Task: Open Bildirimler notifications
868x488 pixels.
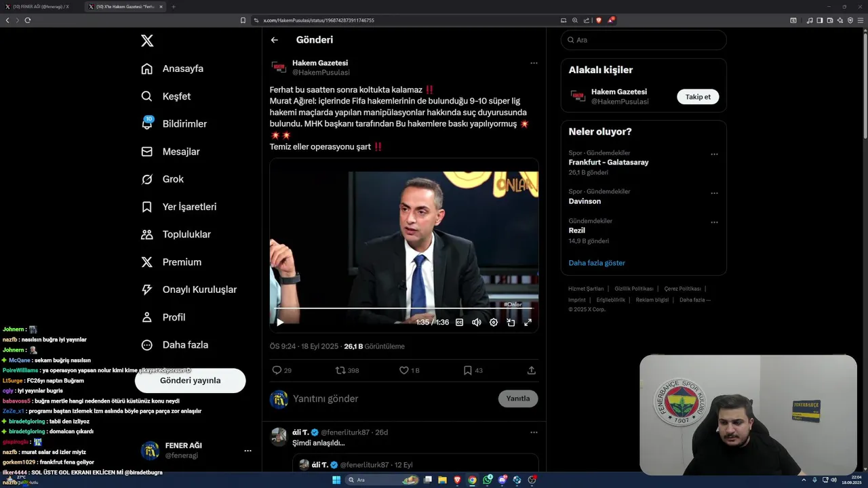Action: pos(174,124)
